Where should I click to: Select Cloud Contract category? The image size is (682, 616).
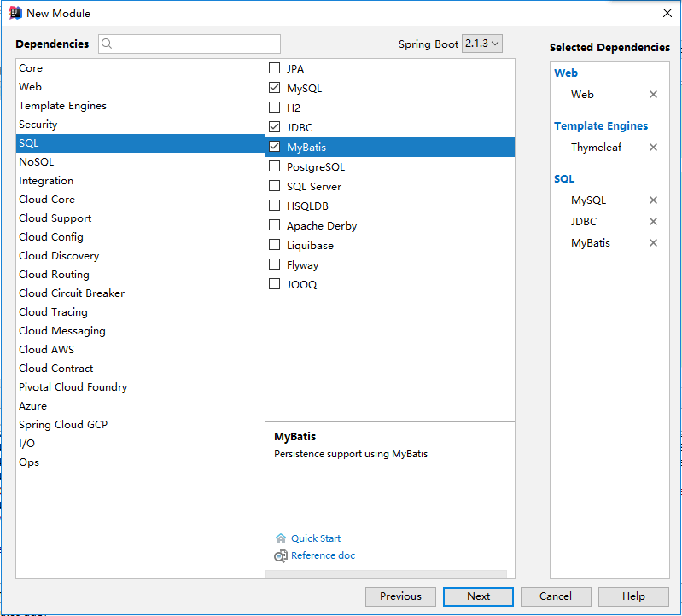140,369
